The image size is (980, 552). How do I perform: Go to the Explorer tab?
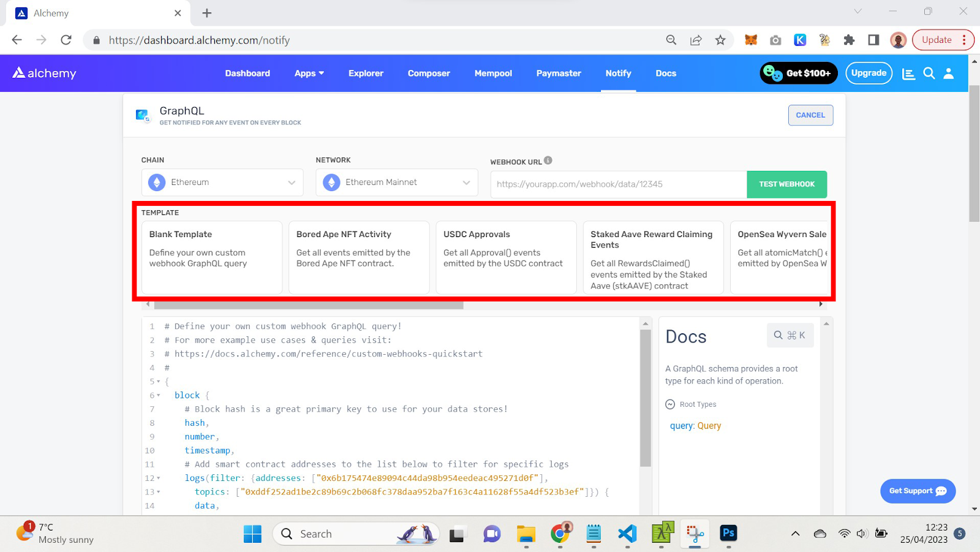click(x=366, y=74)
